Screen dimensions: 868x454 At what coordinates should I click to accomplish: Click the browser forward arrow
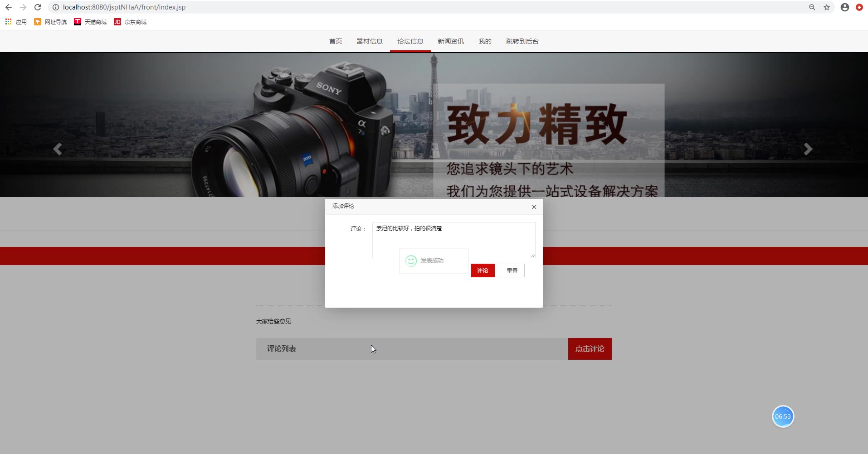tap(23, 7)
